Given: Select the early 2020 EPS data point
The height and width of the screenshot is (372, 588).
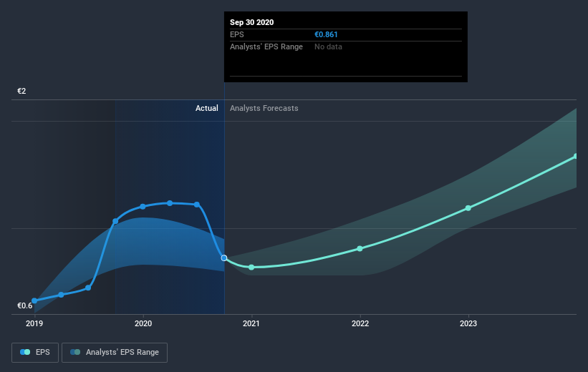Looking at the screenshot, I should tap(143, 207).
